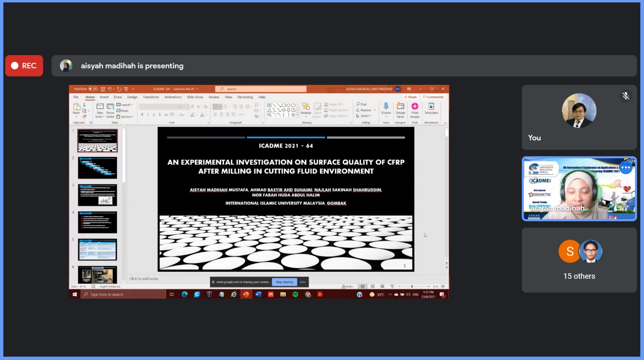Switch to Slide Sorter view icon
Image resolution: width=644 pixels, height=360 pixels.
(x=373, y=286)
